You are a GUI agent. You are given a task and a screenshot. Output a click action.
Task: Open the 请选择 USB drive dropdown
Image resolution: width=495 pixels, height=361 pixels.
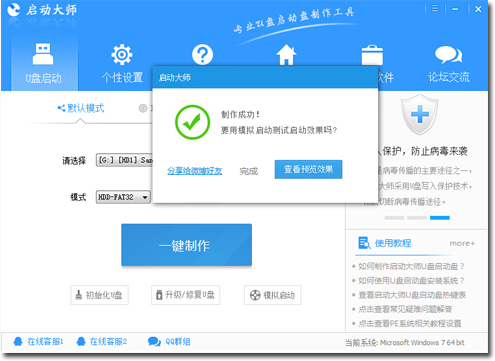(124, 160)
